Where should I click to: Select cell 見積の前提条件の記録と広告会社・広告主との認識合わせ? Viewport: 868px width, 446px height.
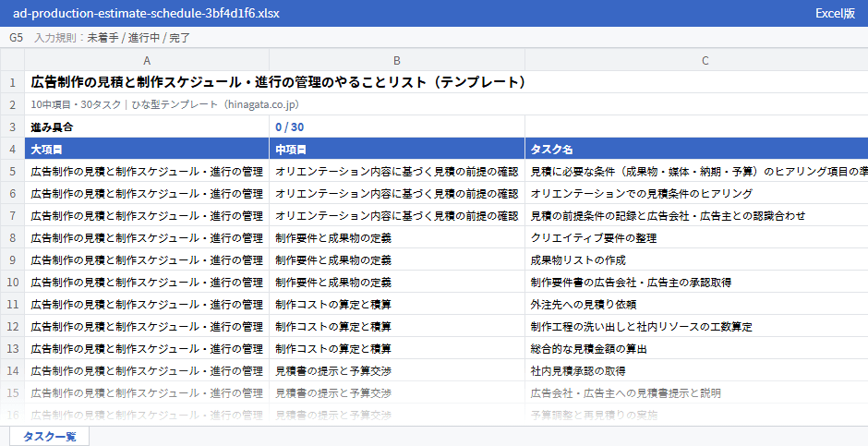[696, 216]
